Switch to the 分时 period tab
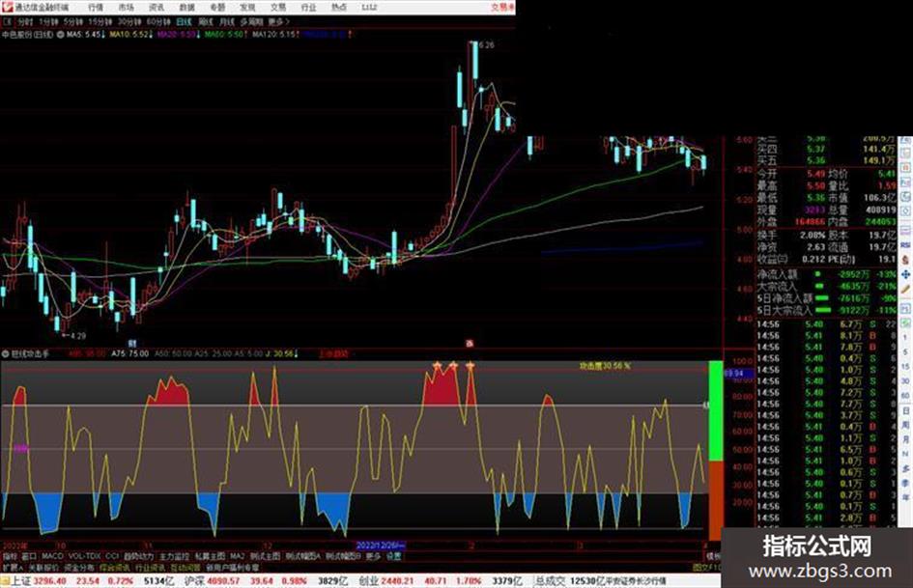Image resolution: width=913 pixels, height=588 pixels. (x=25, y=22)
